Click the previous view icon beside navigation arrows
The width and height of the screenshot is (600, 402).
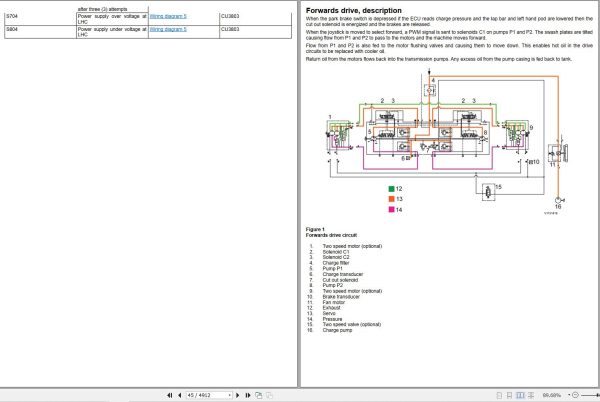[259, 395]
